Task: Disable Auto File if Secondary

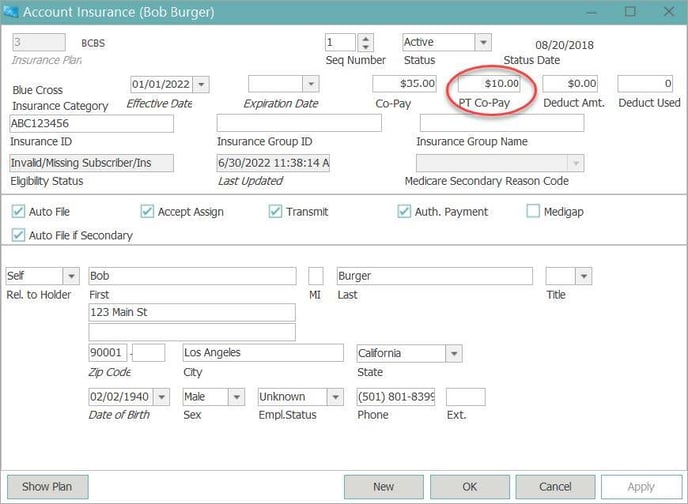Action: click(18, 235)
